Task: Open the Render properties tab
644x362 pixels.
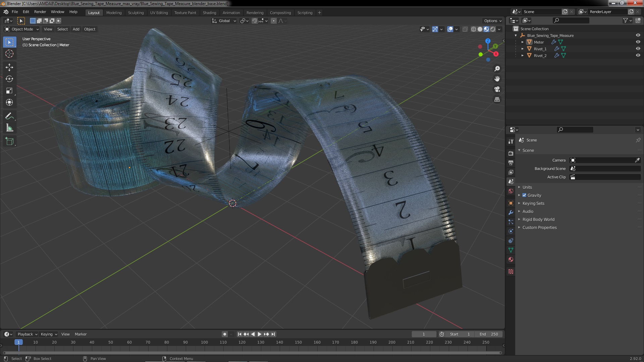Action: (511, 153)
